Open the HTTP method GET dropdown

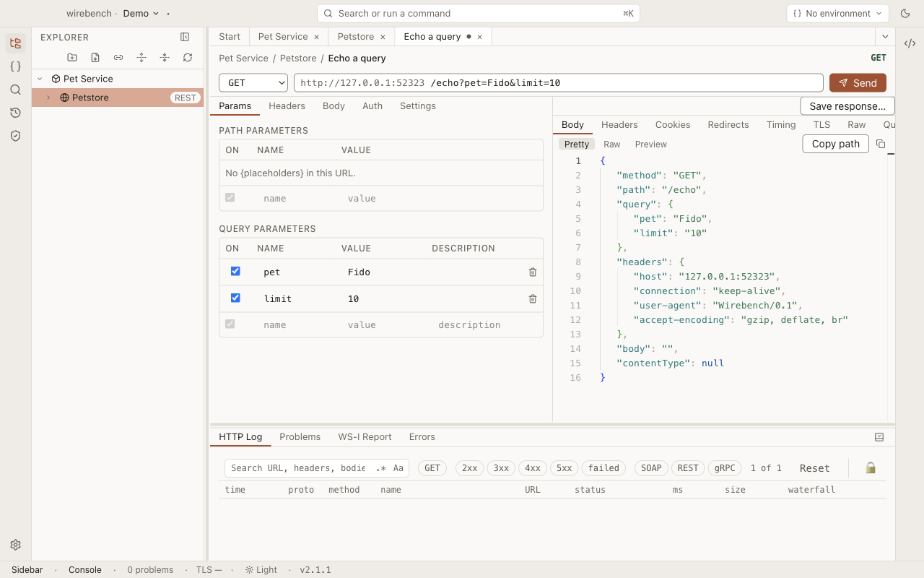coord(253,83)
